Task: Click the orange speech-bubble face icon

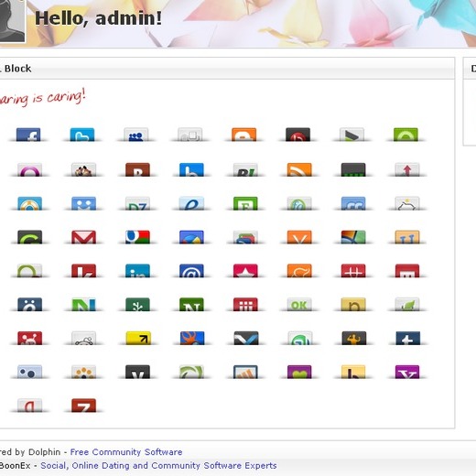Action: click(x=299, y=271)
